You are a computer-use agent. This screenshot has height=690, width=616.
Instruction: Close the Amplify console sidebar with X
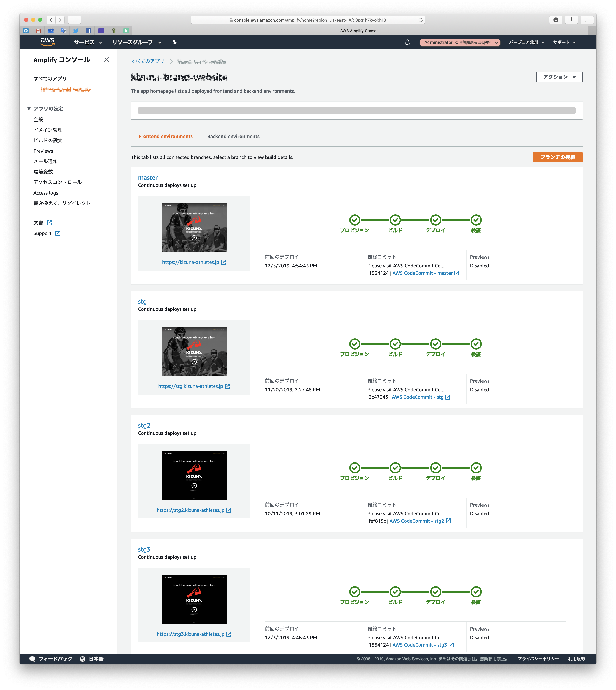coord(107,60)
